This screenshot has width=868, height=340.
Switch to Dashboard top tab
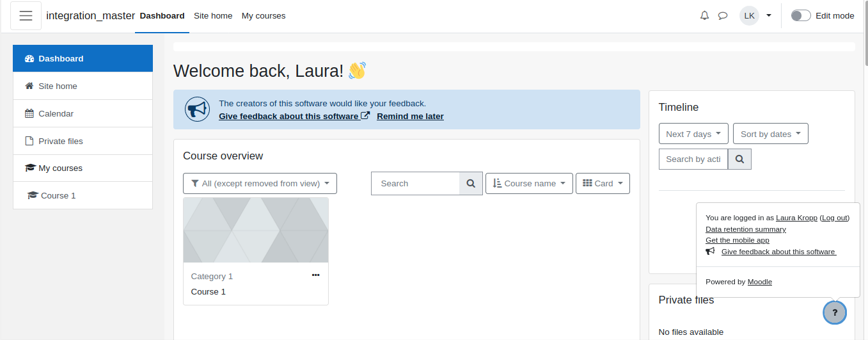162,16
